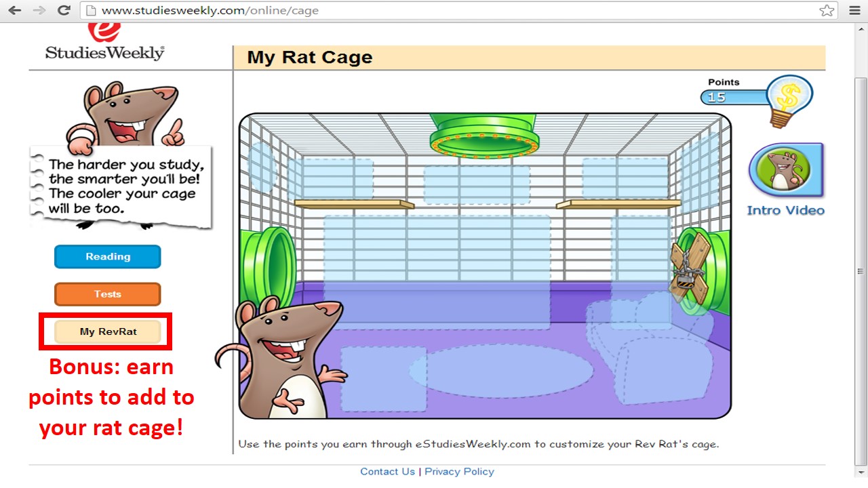The width and height of the screenshot is (868, 488).
Task: Open the Reading section
Action: [x=108, y=257]
